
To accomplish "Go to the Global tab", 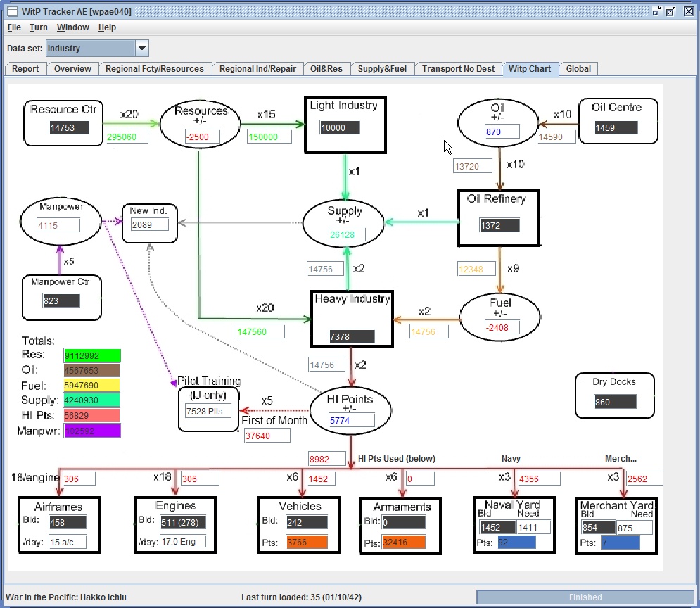I will (x=578, y=69).
